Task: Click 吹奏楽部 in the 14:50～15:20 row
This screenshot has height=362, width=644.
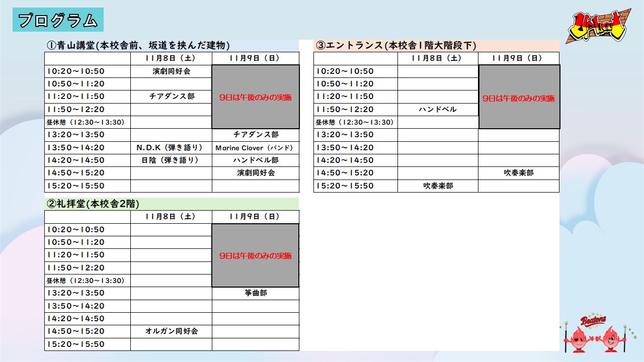Action: [519, 173]
